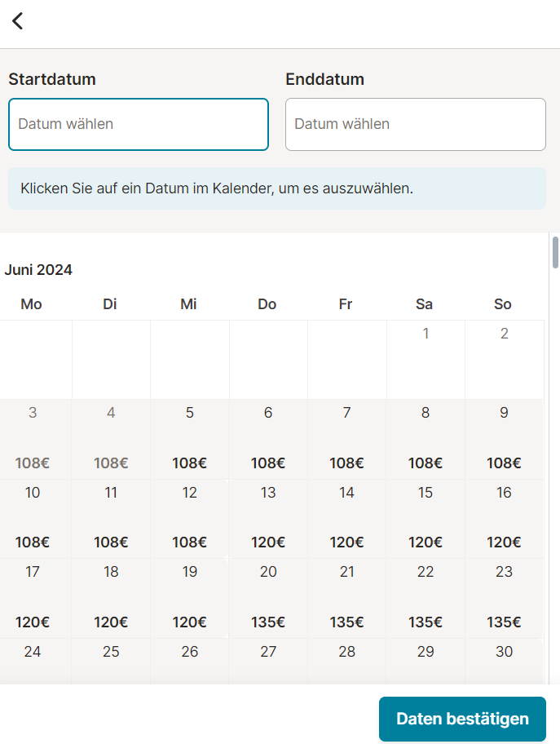Select June 5 with 108€ price
The height and width of the screenshot is (744, 560).
190,440
